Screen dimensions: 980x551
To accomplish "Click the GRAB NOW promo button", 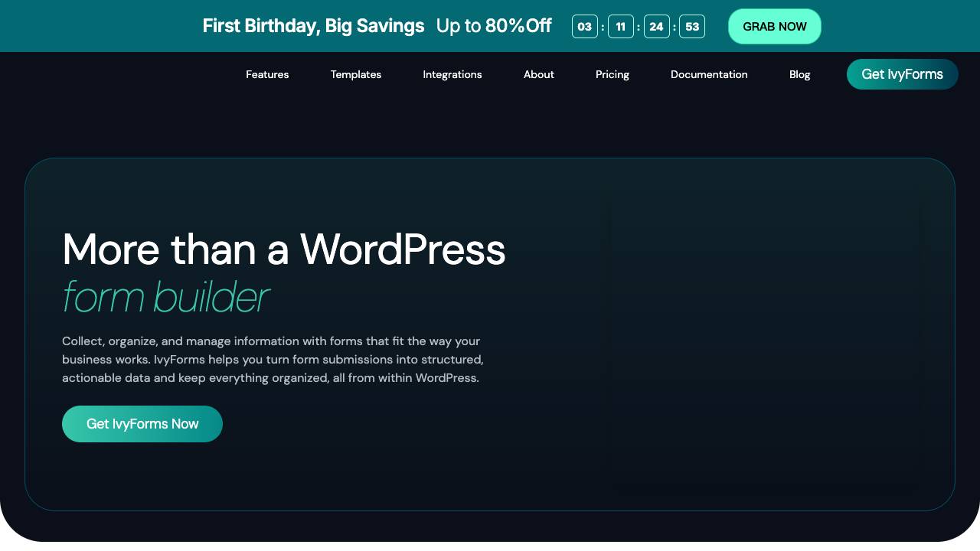I will [774, 27].
